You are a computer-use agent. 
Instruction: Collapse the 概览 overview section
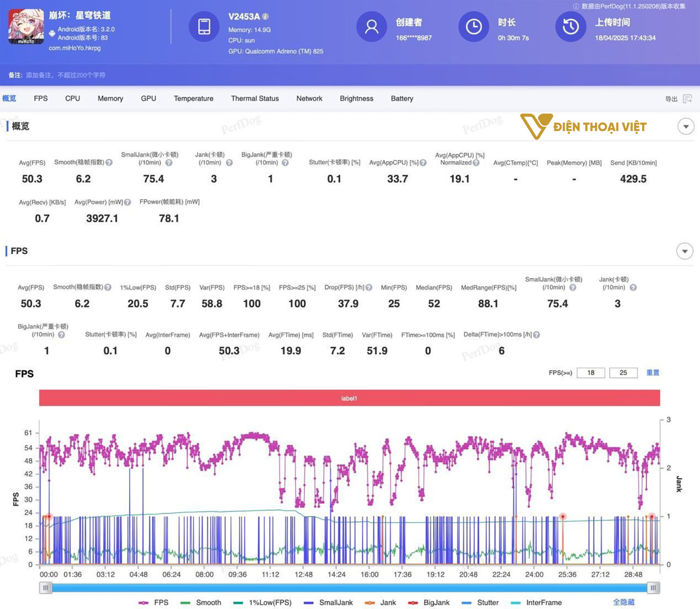coord(686,126)
